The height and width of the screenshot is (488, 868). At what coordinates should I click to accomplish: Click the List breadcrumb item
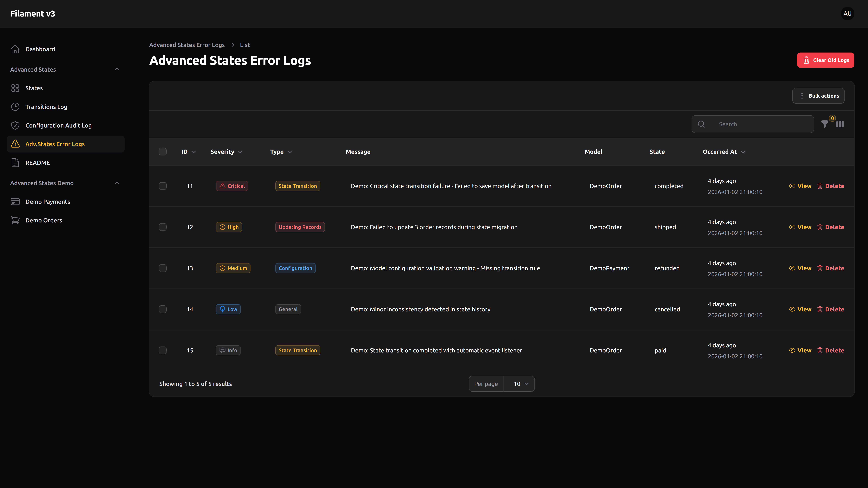pyautogui.click(x=245, y=45)
